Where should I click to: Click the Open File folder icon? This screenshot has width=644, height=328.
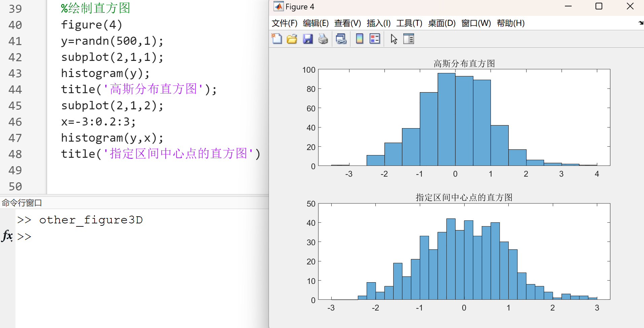[292, 39]
